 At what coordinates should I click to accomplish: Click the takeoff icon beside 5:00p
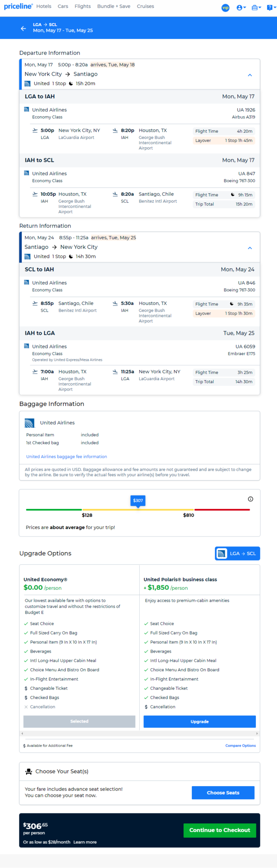35,130
